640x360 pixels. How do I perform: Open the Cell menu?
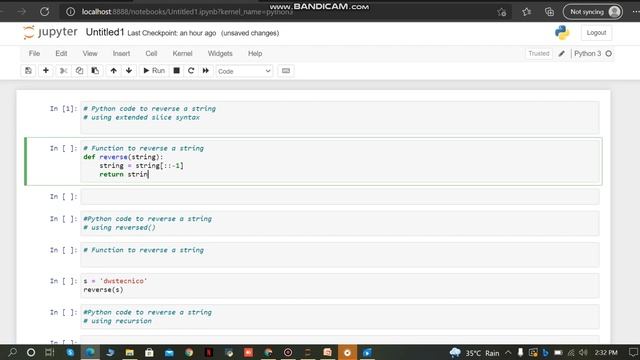[151, 53]
